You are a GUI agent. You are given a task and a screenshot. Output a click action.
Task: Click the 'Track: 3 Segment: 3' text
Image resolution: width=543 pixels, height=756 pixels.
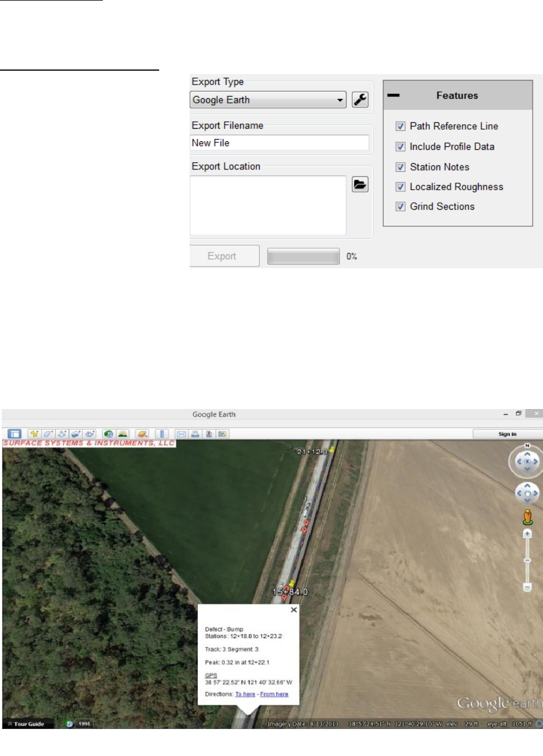pos(232,649)
